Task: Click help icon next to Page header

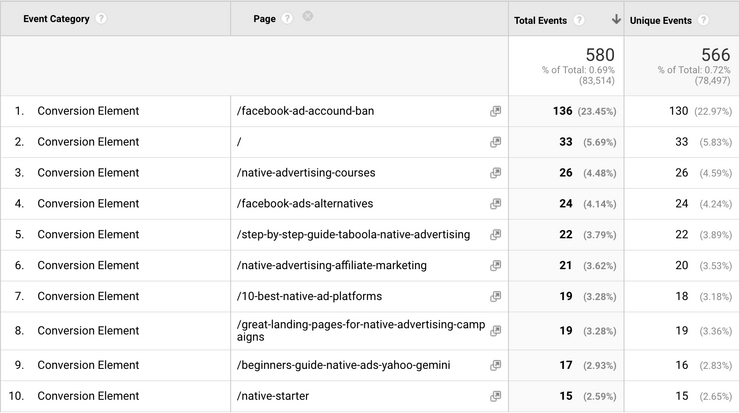Action: [x=288, y=18]
